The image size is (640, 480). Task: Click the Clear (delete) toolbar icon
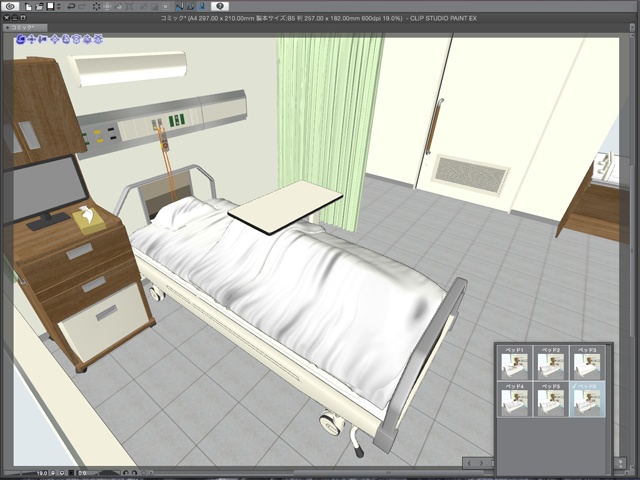coord(96,7)
